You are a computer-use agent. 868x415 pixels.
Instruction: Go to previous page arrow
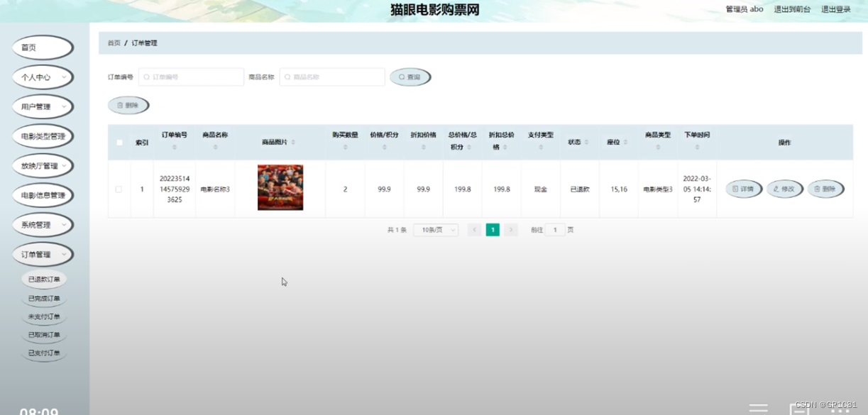click(x=474, y=230)
